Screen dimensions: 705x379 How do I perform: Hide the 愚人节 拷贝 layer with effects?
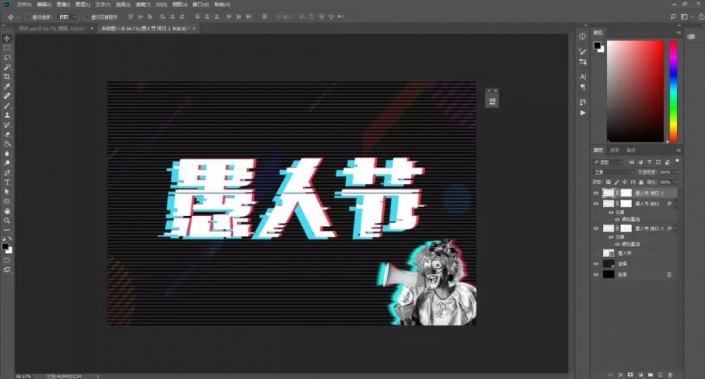tap(596, 204)
